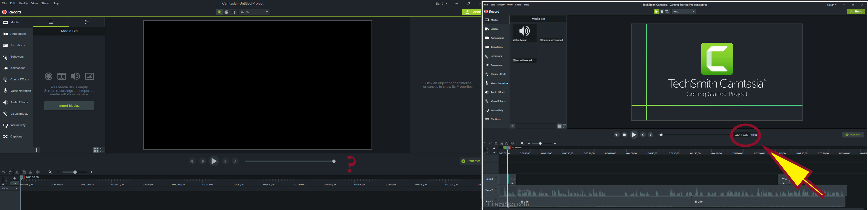Activate the Crop tool in Untitled Project window
Screen dimensions: 868x210
234,12
